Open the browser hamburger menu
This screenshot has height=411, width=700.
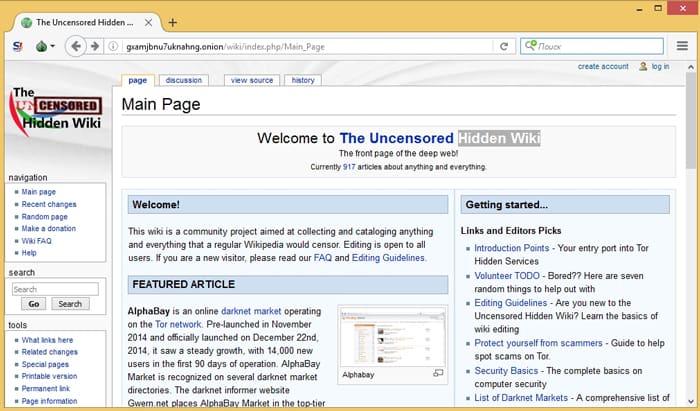(682, 46)
